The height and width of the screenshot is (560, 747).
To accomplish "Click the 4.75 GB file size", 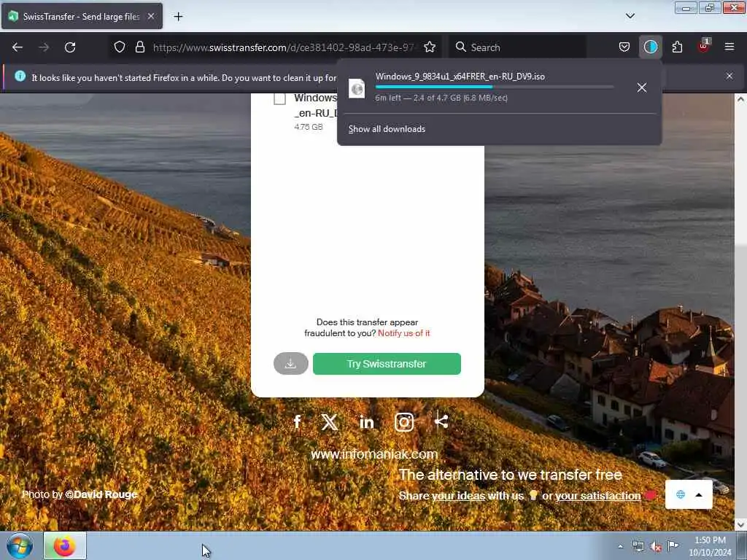I will 309,127.
